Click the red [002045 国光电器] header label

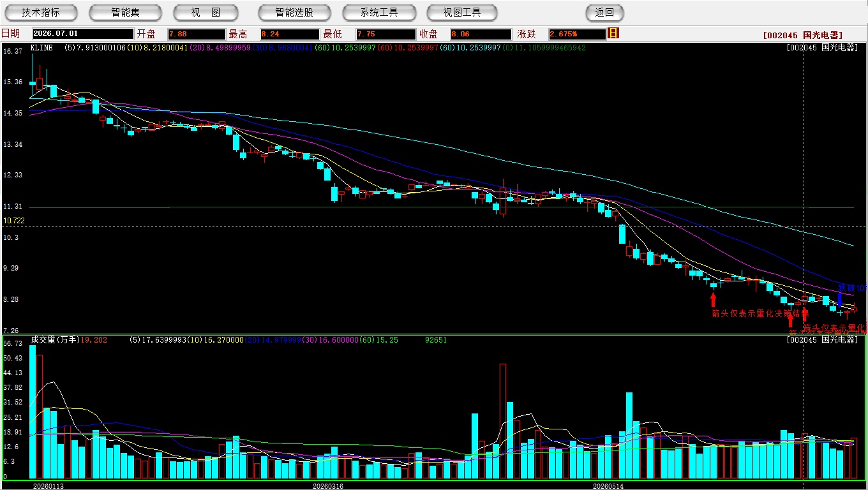802,35
